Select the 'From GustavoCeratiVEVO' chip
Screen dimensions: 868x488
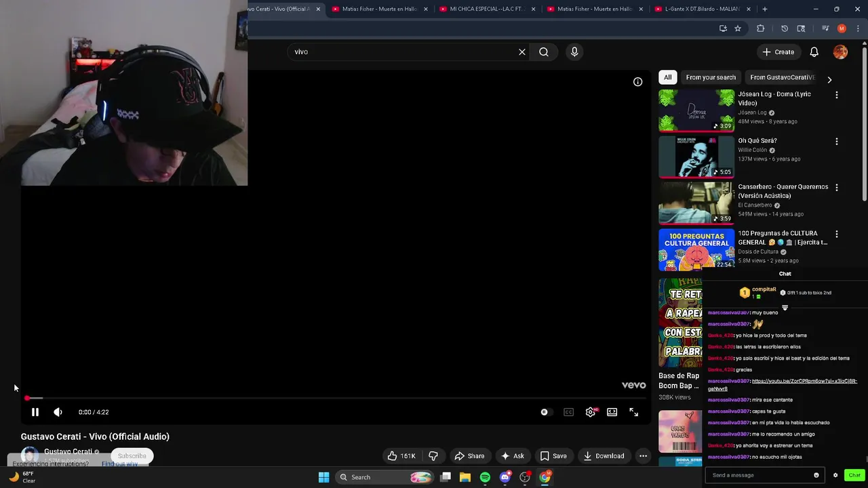782,77
